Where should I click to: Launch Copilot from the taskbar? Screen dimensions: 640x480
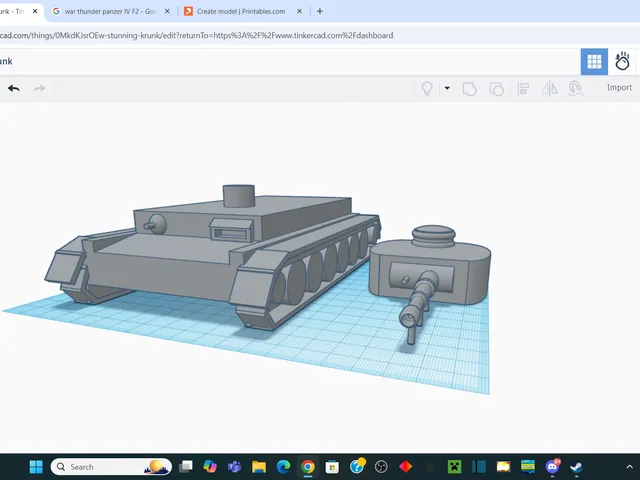210,467
